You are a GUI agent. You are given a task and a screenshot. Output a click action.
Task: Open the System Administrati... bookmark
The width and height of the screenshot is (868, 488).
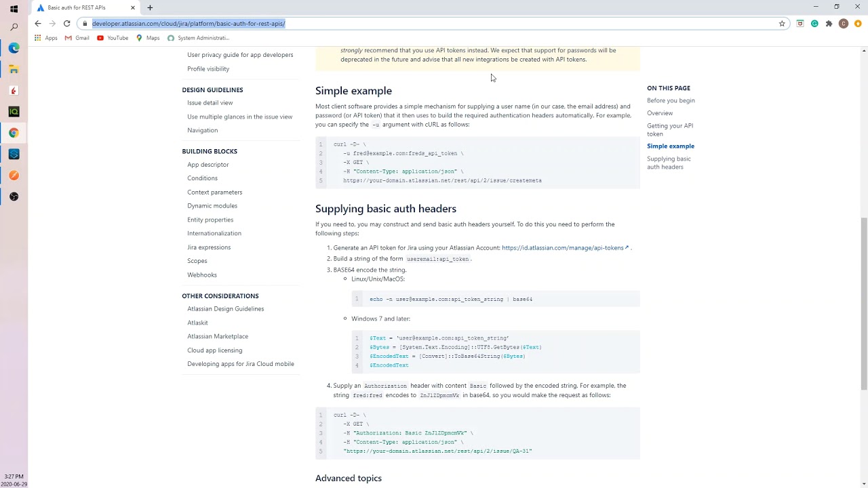coord(198,38)
